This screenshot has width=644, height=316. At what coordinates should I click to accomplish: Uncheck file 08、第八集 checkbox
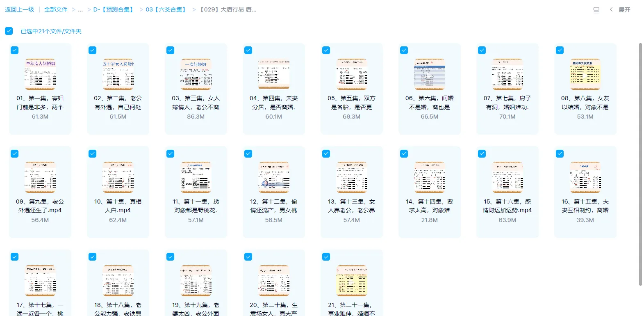pyautogui.click(x=560, y=50)
